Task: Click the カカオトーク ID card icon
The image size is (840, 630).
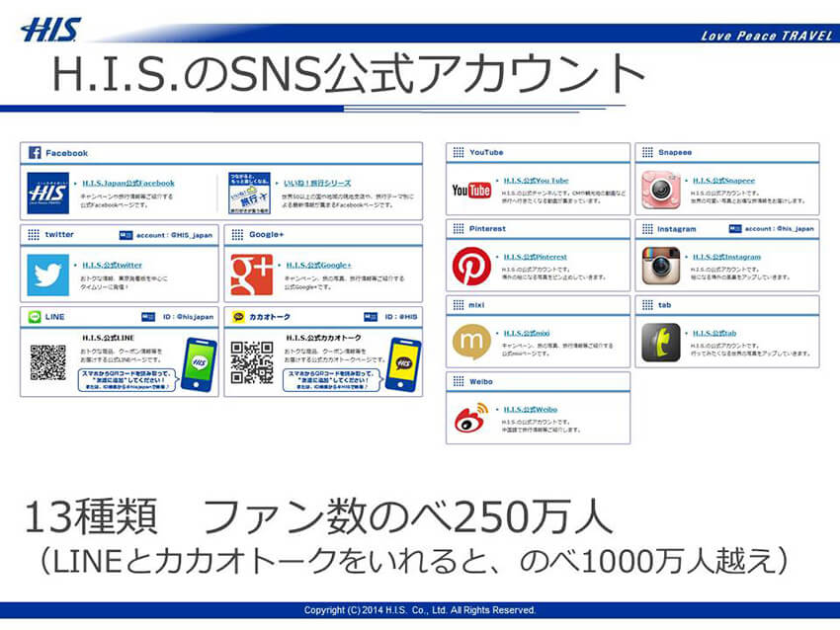Action: pyautogui.click(x=371, y=317)
